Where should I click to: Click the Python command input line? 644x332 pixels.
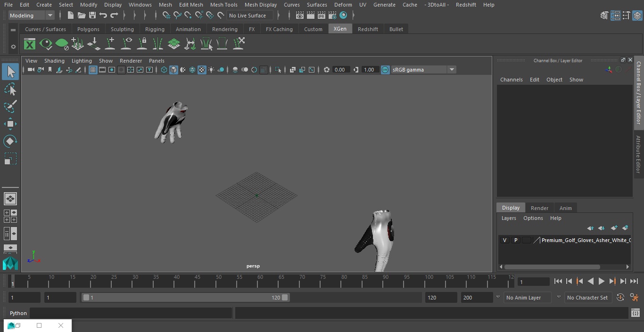pyautogui.click(x=131, y=313)
